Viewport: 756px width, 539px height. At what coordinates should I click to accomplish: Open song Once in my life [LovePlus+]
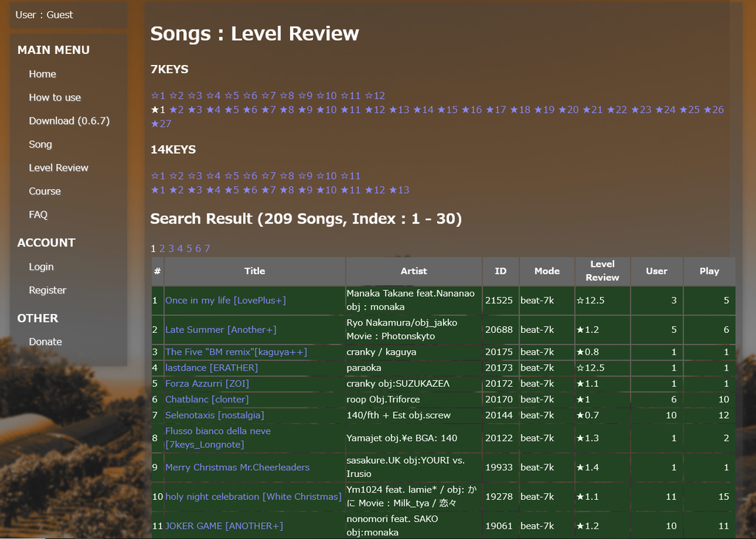pyautogui.click(x=226, y=301)
